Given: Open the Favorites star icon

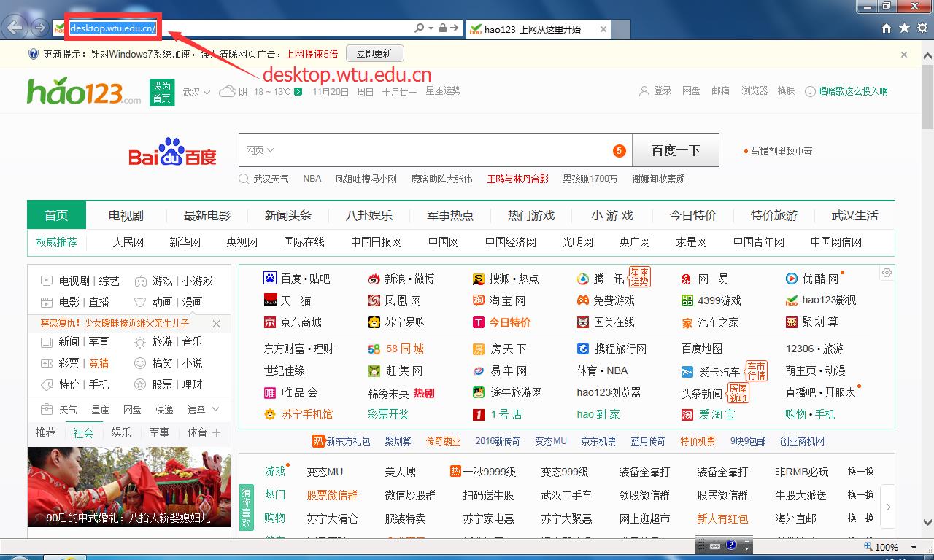Looking at the screenshot, I should 904,28.
